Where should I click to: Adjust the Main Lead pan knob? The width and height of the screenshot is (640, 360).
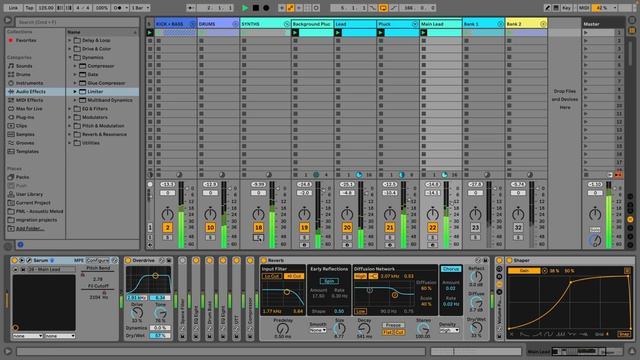[433, 214]
